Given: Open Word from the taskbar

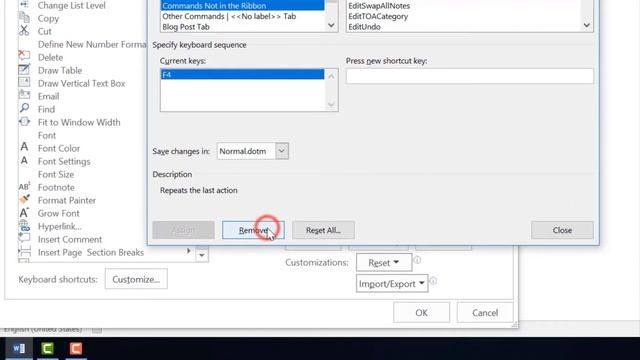Looking at the screenshot, I should 19,348.
